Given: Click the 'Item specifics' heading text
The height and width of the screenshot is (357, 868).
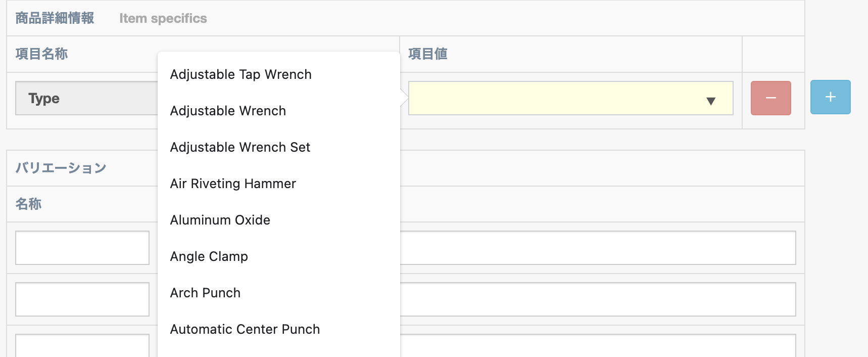Looking at the screenshot, I should pos(163,19).
